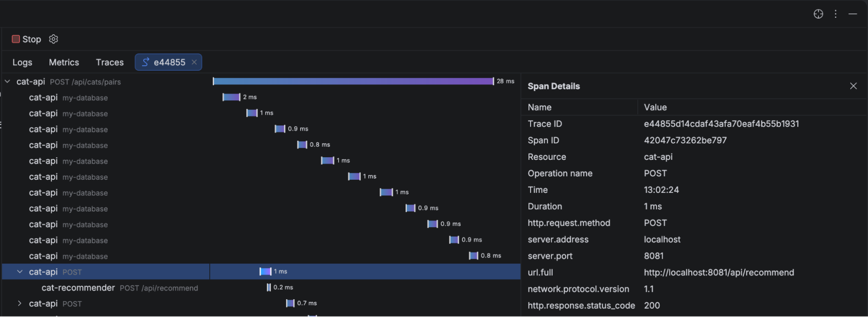Image resolution: width=868 pixels, height=317 pixels.
Task: Switch to the Logs tab
Action: point(22,62)
